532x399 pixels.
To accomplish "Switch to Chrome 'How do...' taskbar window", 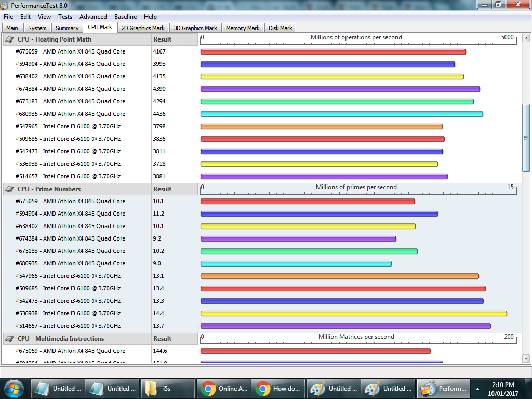I will tap(278, 389).
